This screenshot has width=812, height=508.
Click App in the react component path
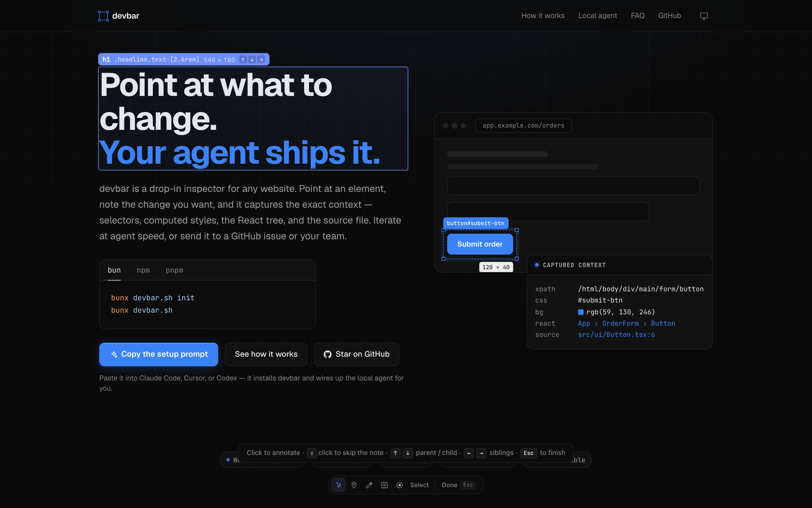coord(584,323)
